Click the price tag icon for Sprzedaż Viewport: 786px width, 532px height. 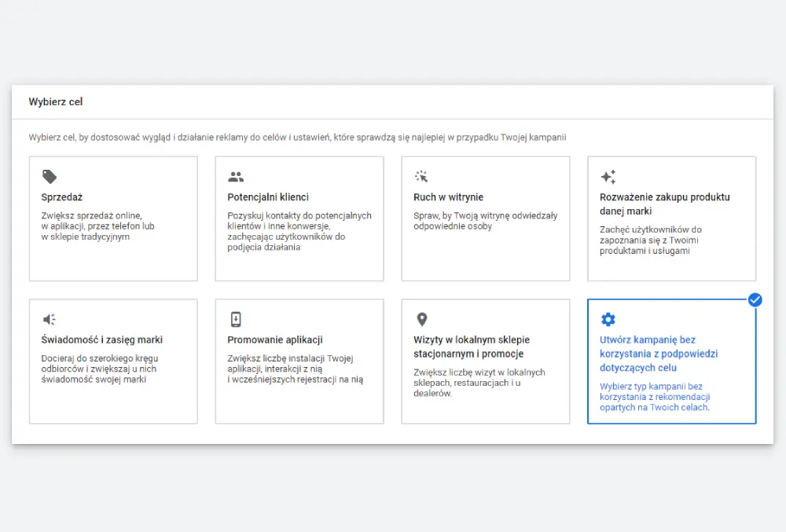click(50, 177)
